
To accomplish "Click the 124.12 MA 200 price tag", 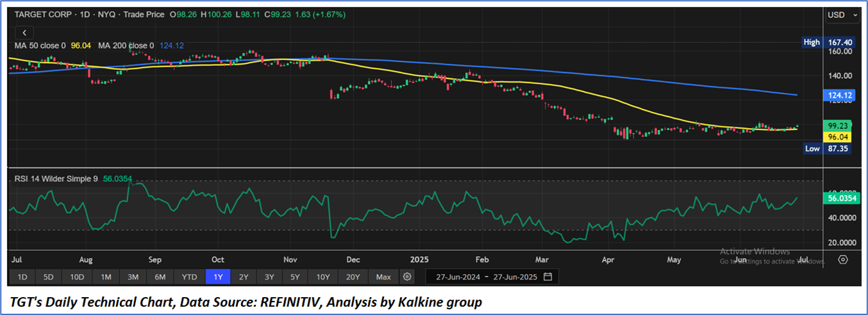I will coord(840,95).
